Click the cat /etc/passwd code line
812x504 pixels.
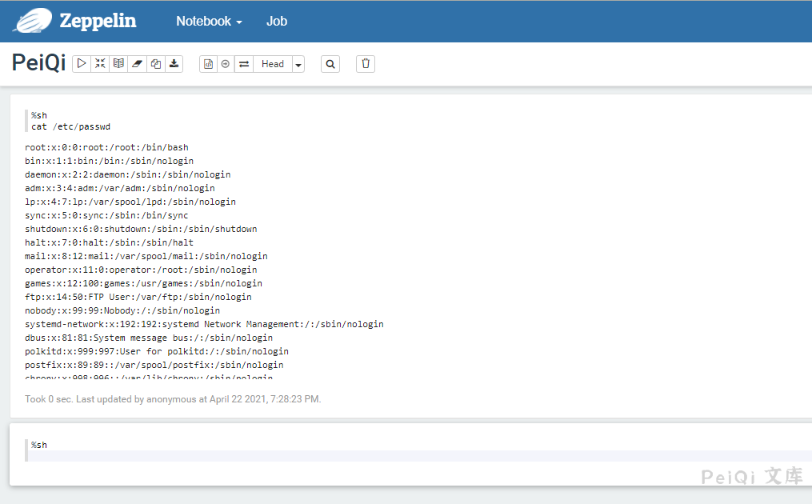(x=71, y=126)
